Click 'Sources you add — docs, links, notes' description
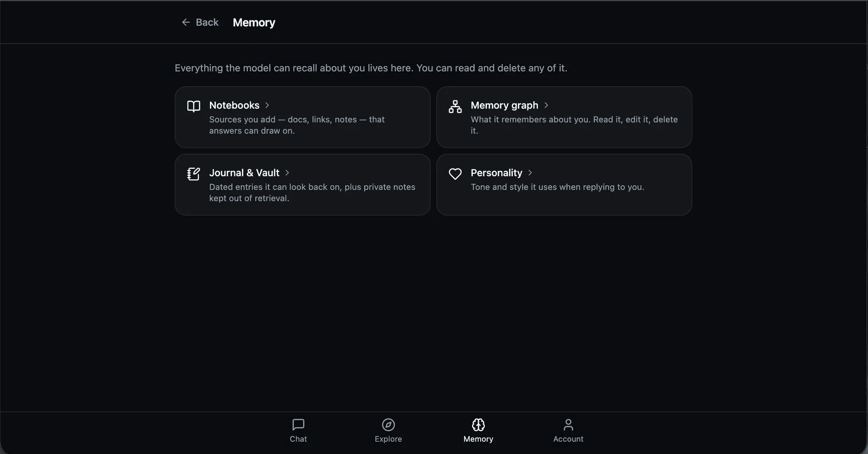Screen dimensions: 868x454 [297, 125]
